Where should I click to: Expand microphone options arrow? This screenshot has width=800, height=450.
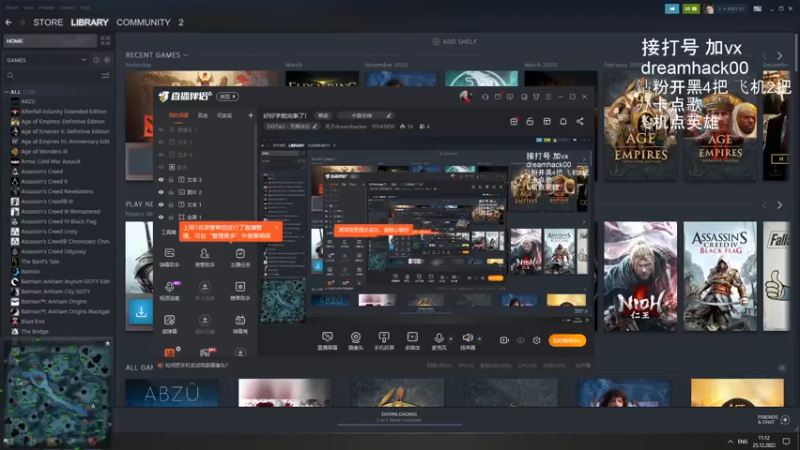(451, 339)
